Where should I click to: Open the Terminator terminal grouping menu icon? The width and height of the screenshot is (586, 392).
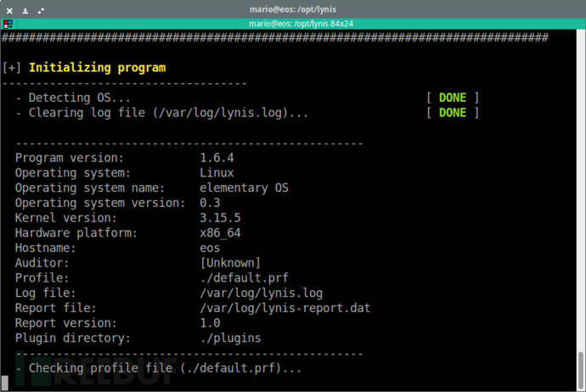8,25
